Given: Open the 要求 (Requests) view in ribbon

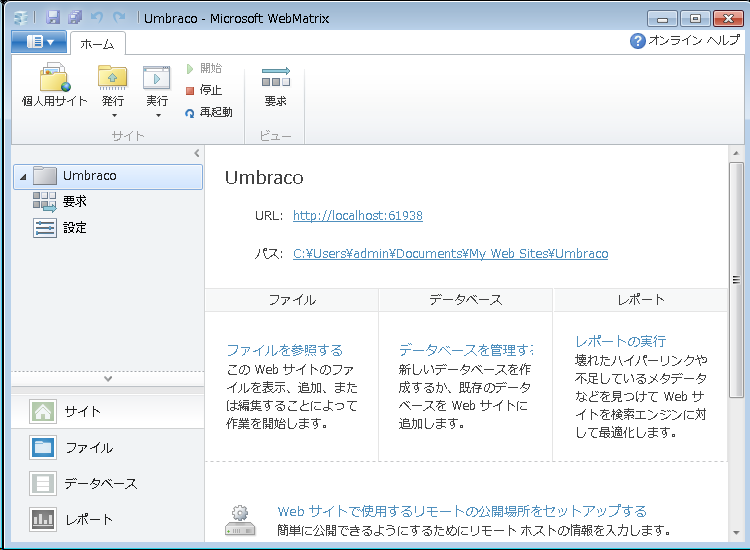Looking at the screenshot, I should tap(276, 86).
